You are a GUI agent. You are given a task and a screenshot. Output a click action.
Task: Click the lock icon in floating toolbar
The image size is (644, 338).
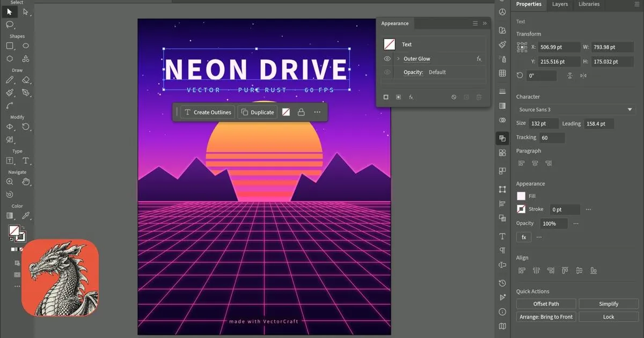pos(301,112)
